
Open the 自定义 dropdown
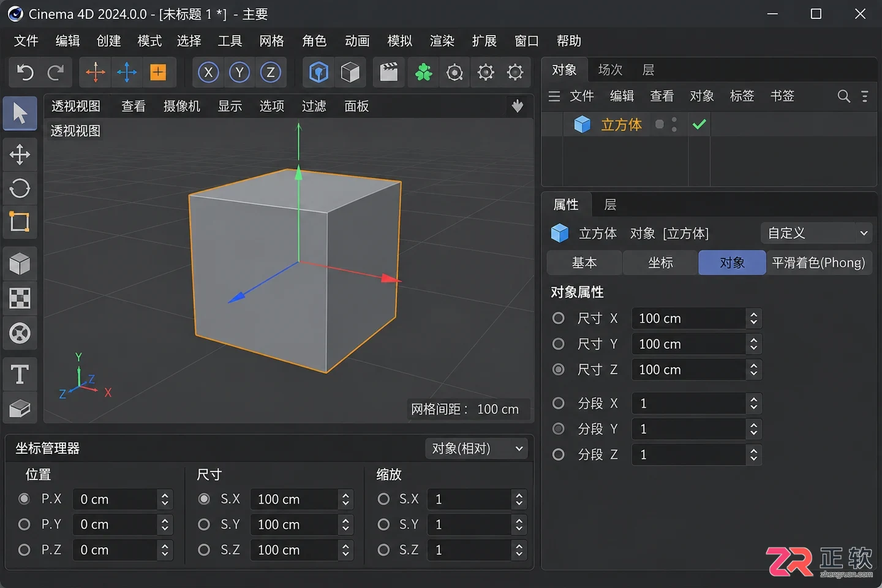pos(816,233)
